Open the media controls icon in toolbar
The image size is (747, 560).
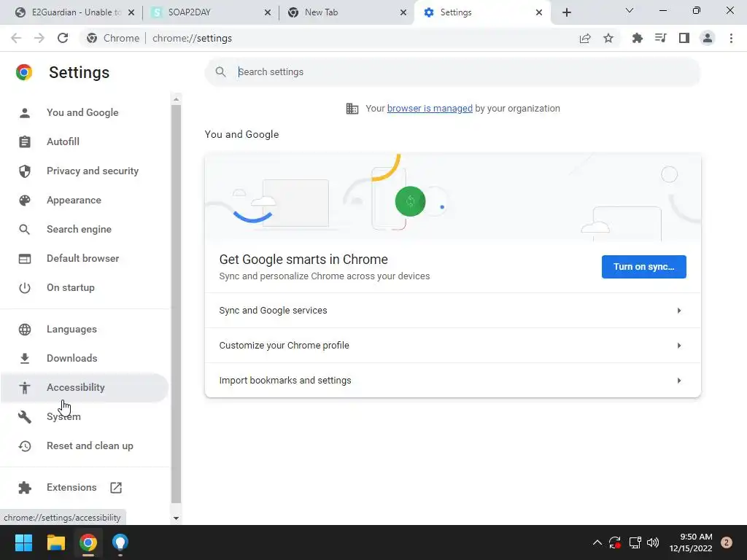coord(660,38)
